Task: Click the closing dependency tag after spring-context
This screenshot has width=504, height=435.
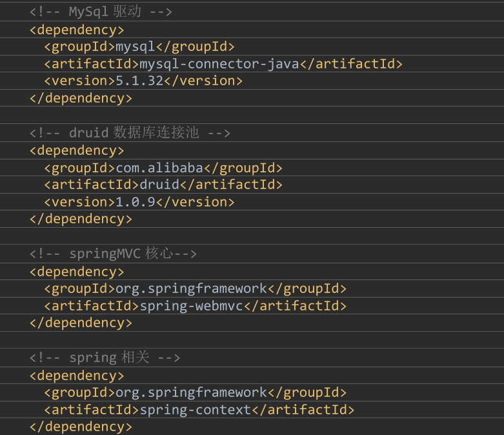Action: pyautogui.click(x=81, y=427)
